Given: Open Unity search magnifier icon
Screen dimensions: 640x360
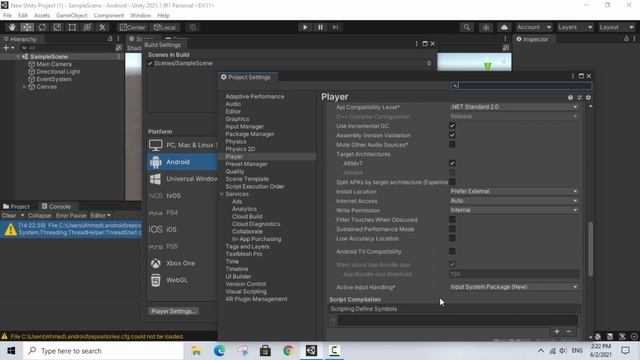Looking at the screenshot, I should click(x=466, y=27).
